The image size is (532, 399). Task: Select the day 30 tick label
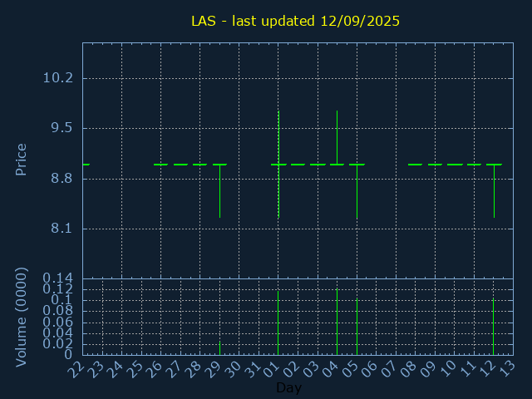232,369
